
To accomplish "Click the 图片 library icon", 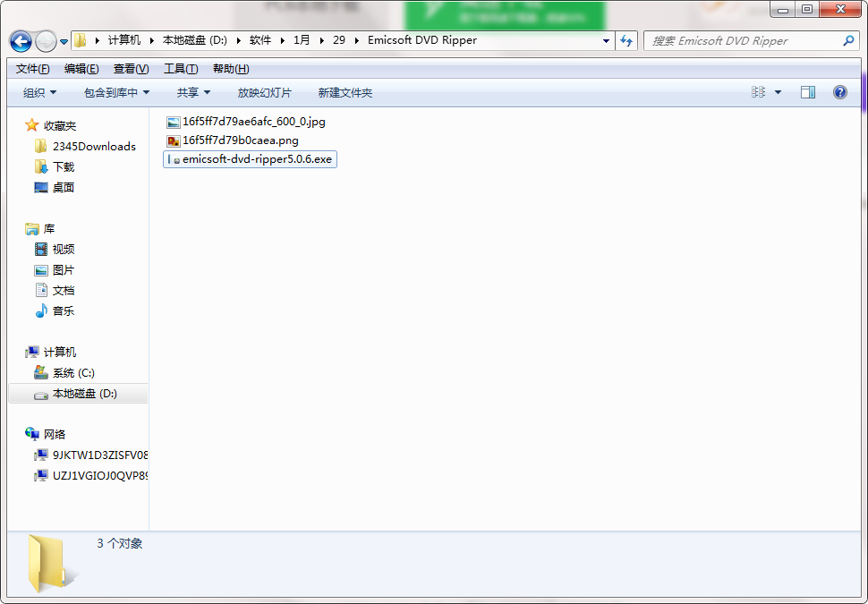I will coord(41,269).
